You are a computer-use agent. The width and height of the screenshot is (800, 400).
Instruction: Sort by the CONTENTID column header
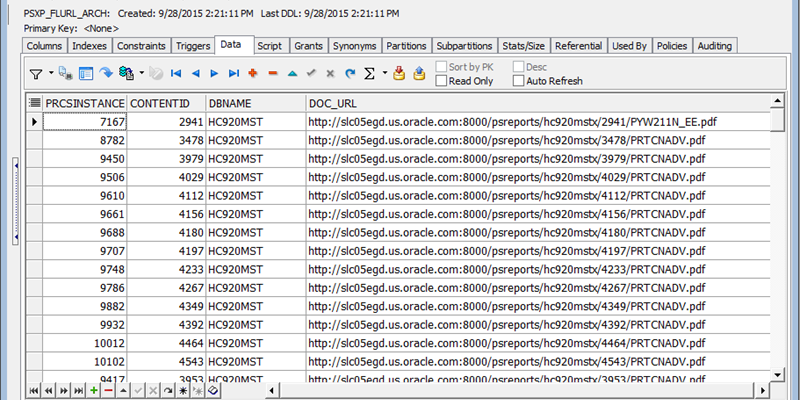click(x=166, y=104)
